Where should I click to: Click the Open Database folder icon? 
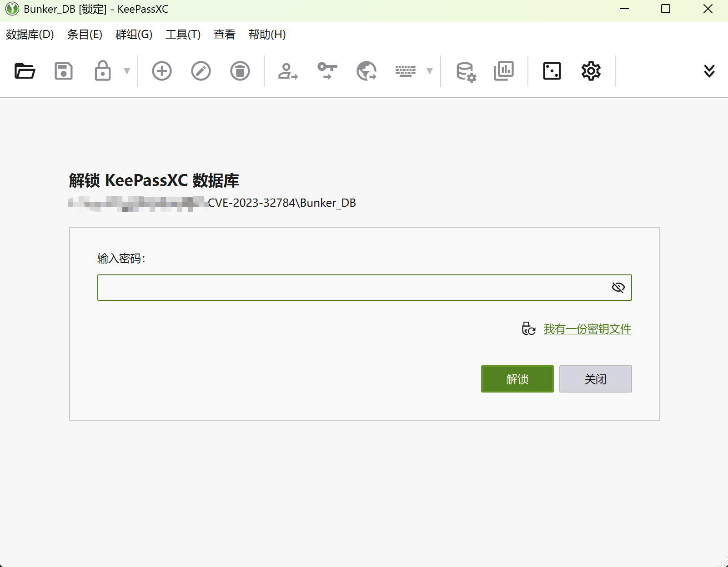pos(25,71)
